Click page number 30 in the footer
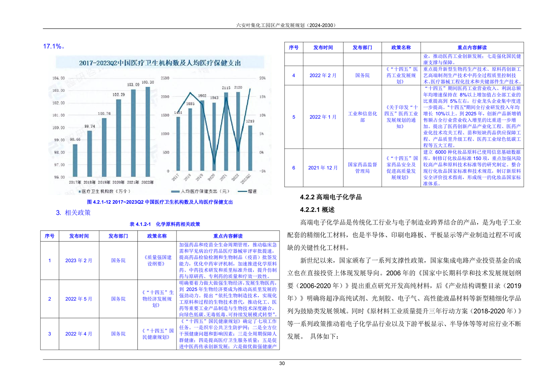The height and width of the screenshot is (392, 555). (282, 363)
